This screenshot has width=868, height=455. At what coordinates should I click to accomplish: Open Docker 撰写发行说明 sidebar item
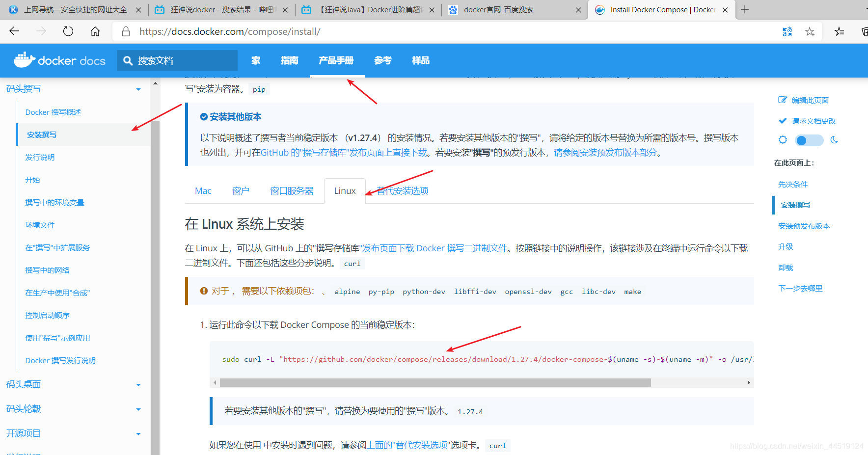pos(60,361)
